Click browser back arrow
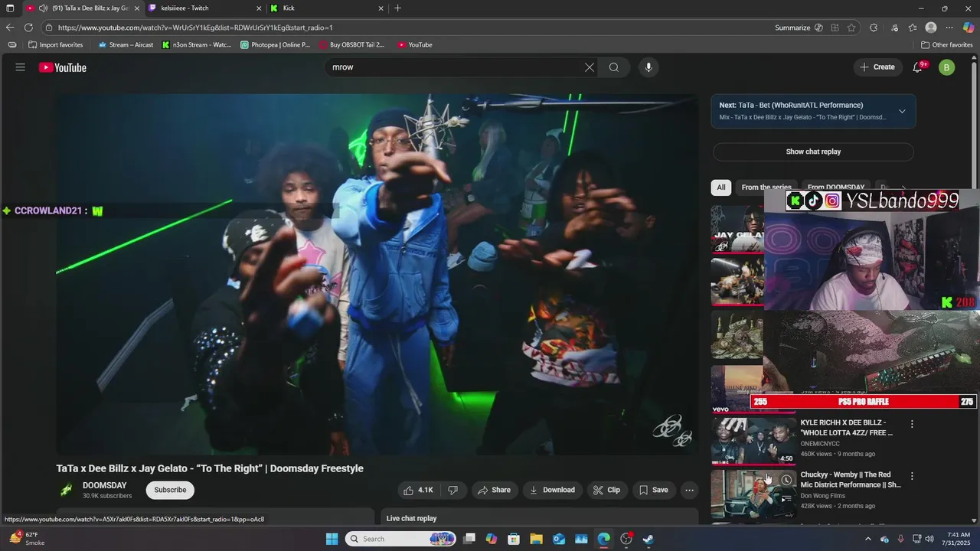Screen dimensions: 980x551 point(10,28)
